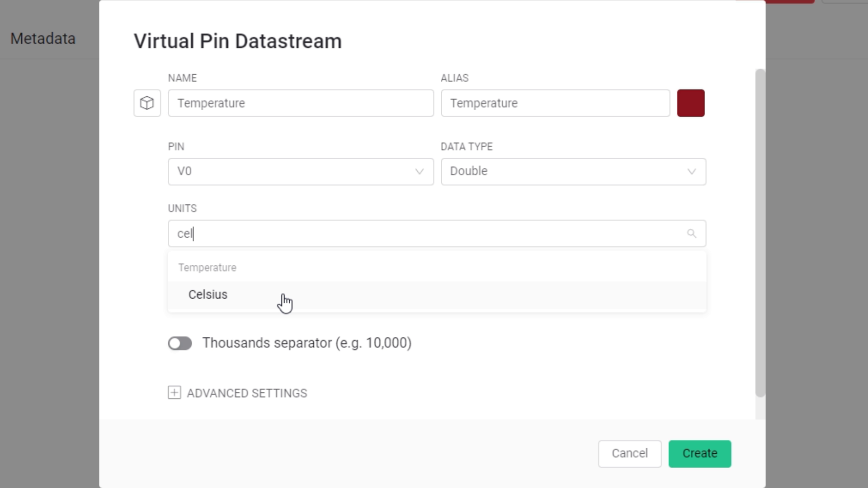Open the dark red color swatch
Viewport: 868px width, 488px height.
(x=690, y=103)
